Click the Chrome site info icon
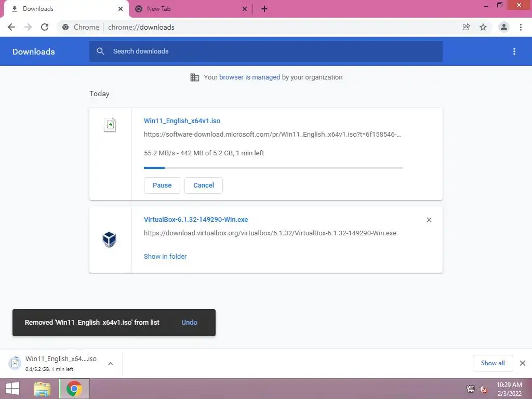This screenshot has width=532, height=399. (x=65, y=27)
